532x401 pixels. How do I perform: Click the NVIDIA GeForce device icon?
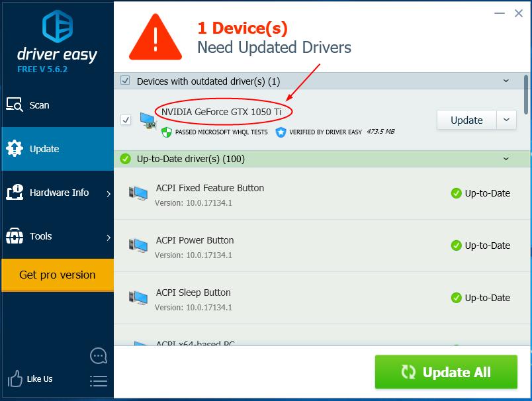tap(147, 119)
